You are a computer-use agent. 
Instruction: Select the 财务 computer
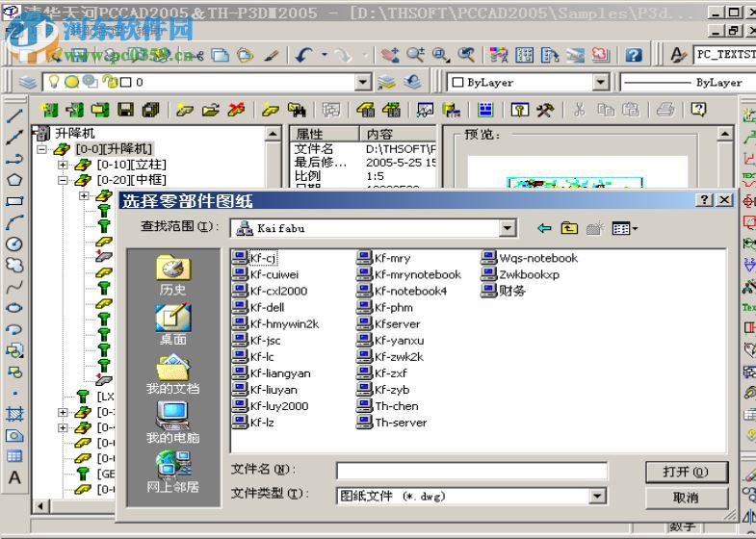504,291
